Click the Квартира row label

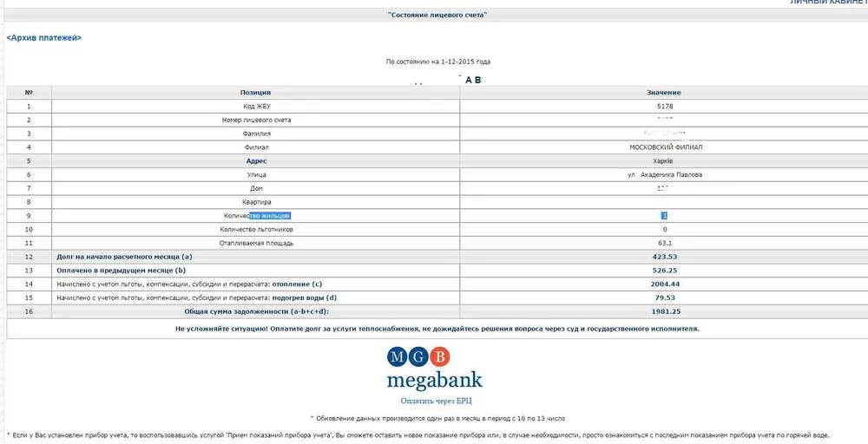click(x=256, y=202)
